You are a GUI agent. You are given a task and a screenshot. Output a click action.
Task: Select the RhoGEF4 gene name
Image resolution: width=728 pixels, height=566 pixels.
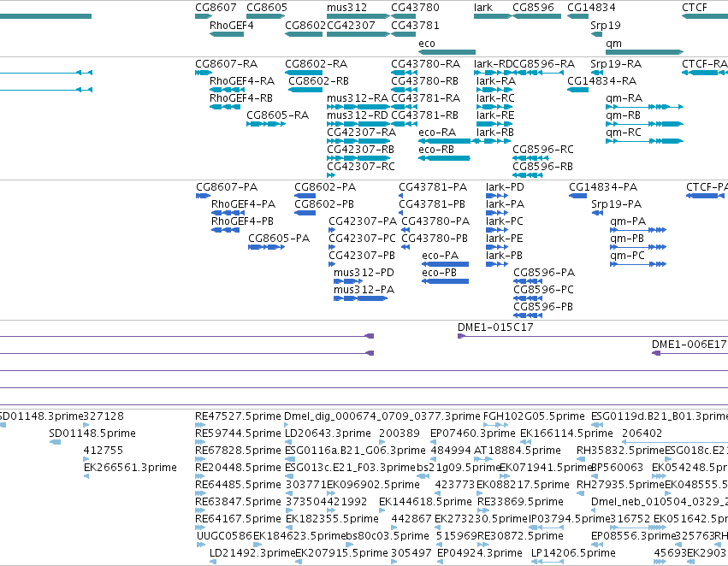(x=231, y=26)
